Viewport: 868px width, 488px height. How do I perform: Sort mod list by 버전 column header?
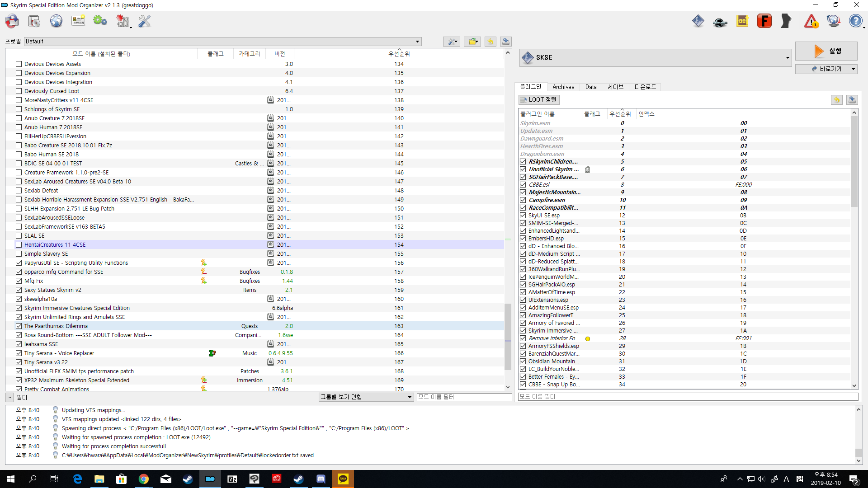(x=279, y=54)
